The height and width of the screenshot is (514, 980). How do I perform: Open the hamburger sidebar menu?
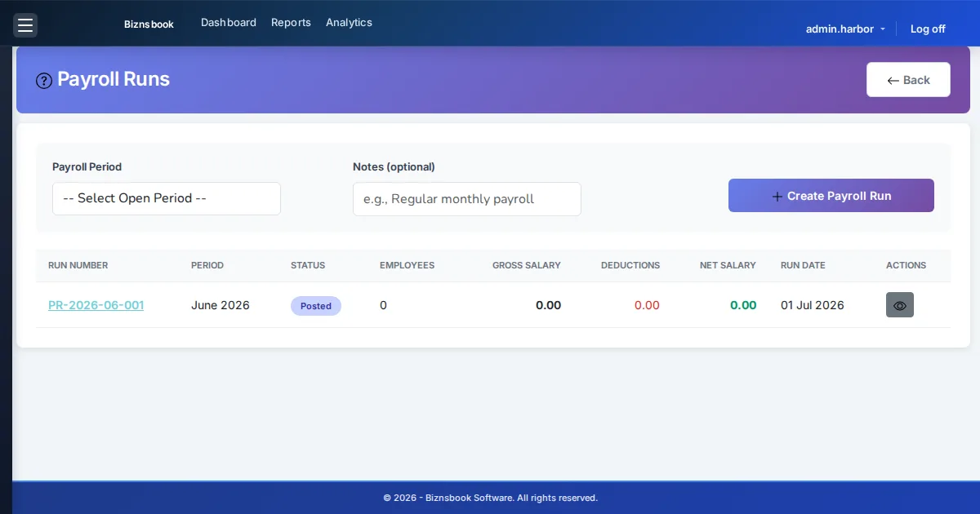(x=25, y=25)
